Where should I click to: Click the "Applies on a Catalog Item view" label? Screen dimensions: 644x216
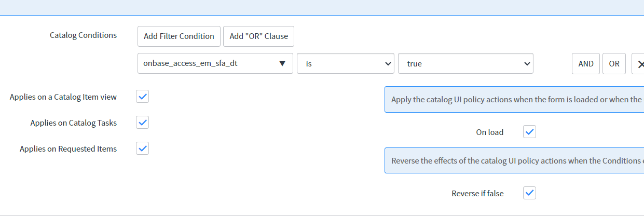[63, 97]
